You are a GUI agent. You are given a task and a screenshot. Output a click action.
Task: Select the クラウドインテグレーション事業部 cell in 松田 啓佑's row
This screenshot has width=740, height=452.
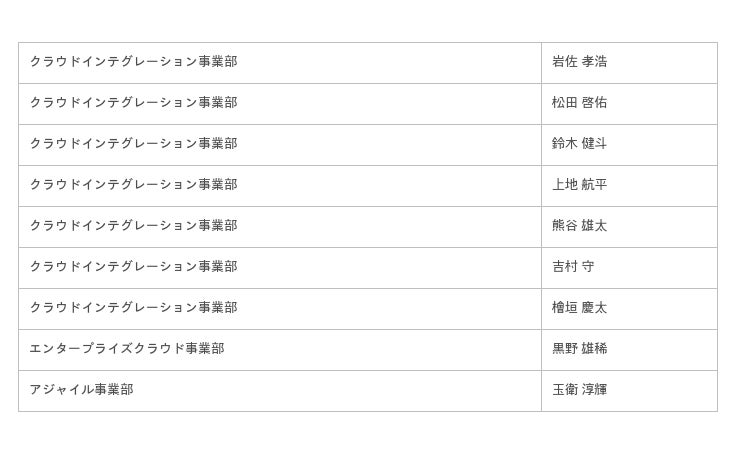click(134, 103)
